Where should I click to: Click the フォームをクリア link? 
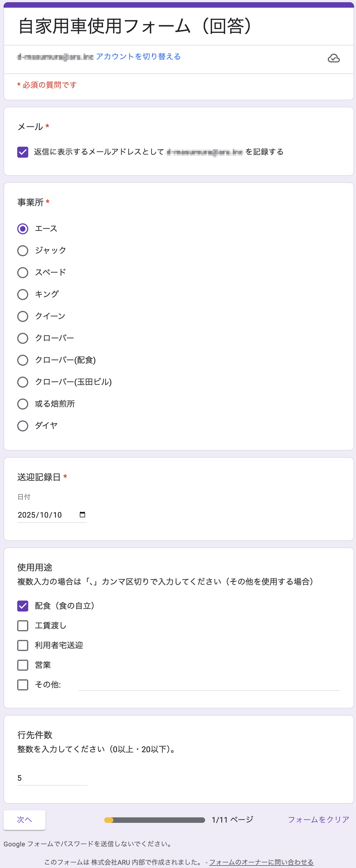pyautogui.click(x=318, y=819)
